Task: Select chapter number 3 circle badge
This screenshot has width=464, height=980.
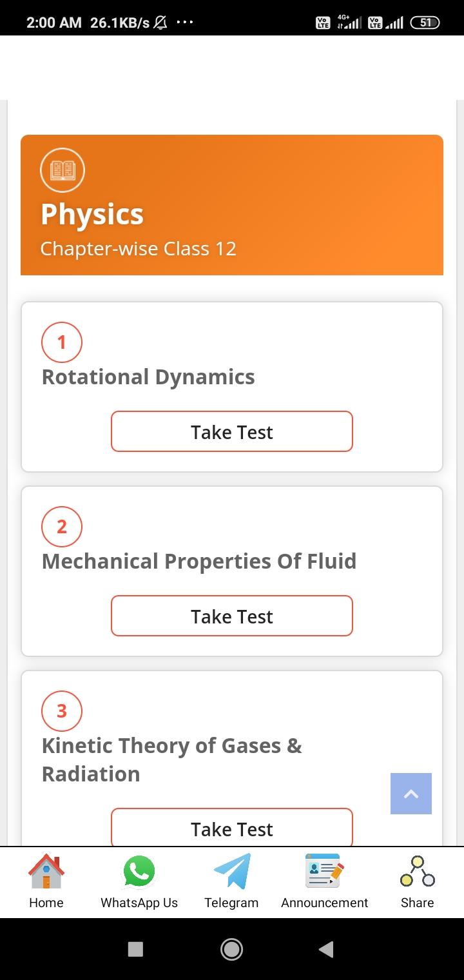Action: click(62, 710)
